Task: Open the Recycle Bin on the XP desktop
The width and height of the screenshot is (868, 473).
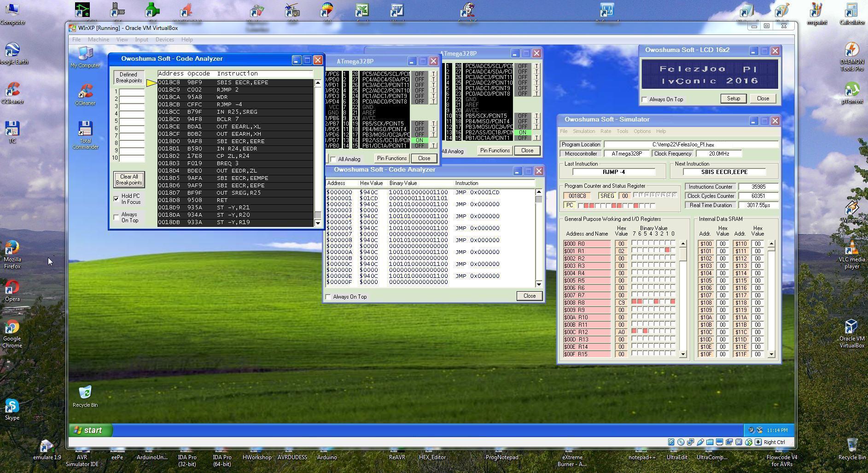Action: click(x=85, y=393)
